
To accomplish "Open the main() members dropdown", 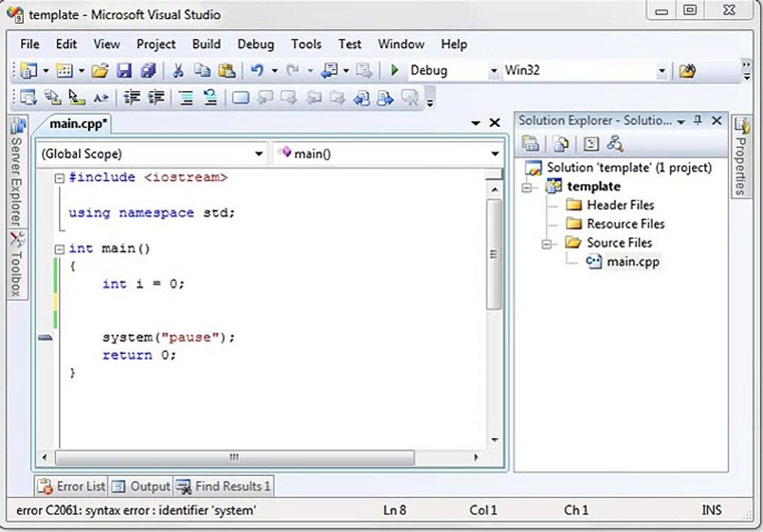I will tap(495, 154).
